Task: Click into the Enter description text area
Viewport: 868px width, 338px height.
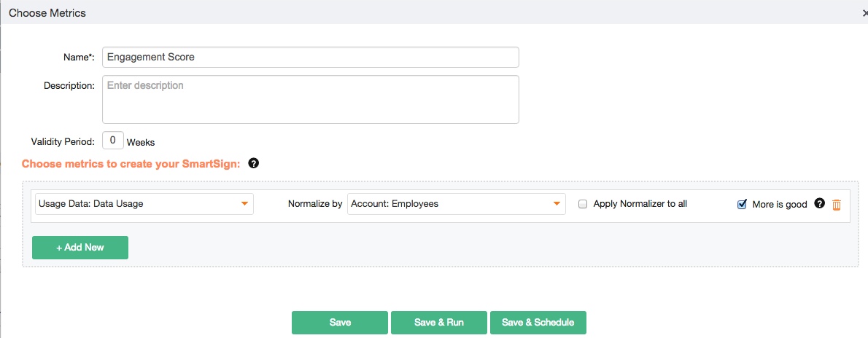Action: (x=310, y=99)
